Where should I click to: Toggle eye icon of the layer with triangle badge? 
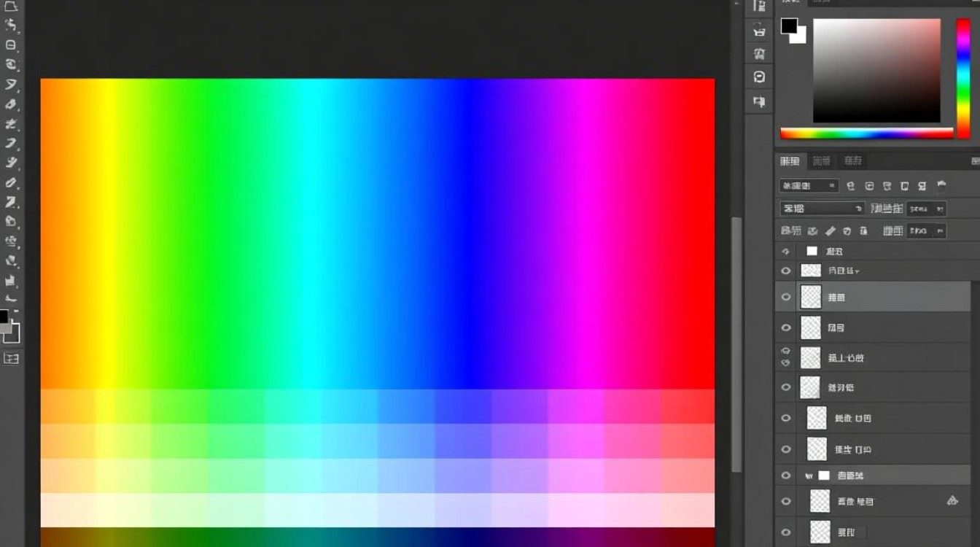click(x=786, y=501)
